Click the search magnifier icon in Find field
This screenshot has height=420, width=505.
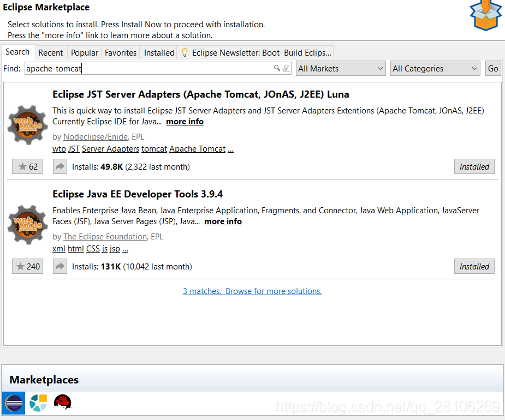pos(277,68)
